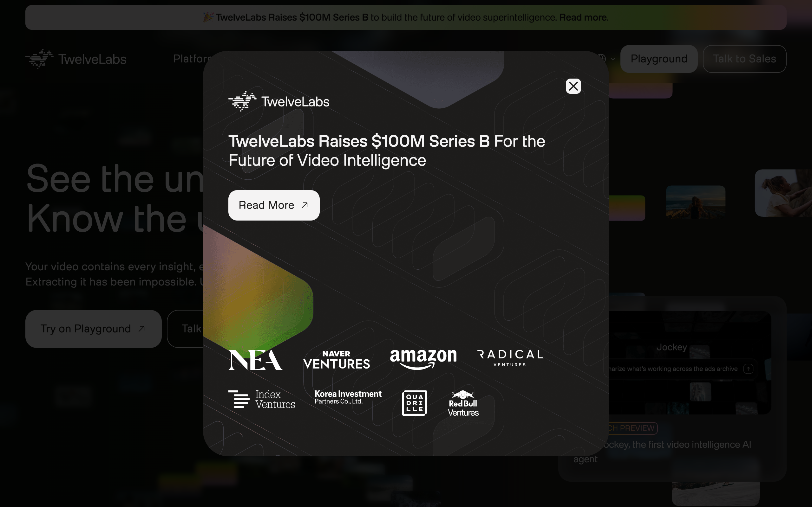The width and height of the screenshot is (812, 507).
Task: Click Try on Playground button
Action: pos(93,329)
